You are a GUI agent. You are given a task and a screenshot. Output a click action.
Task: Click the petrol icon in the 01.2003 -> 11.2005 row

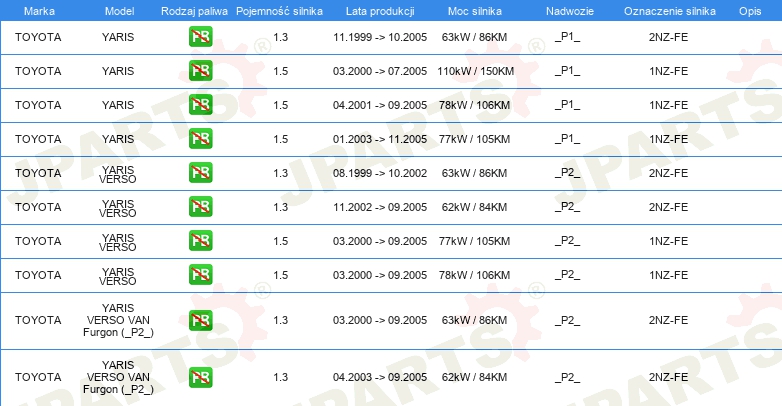coord(200,139)
